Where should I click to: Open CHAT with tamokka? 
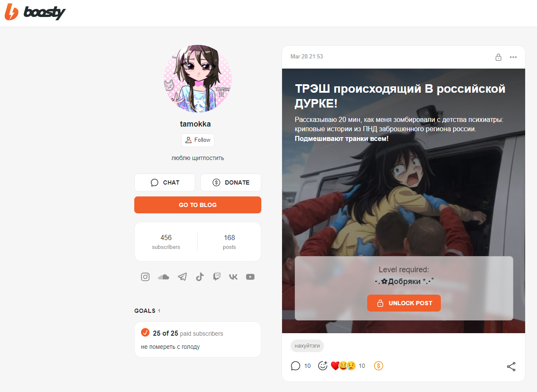click(x=165, y=182)
